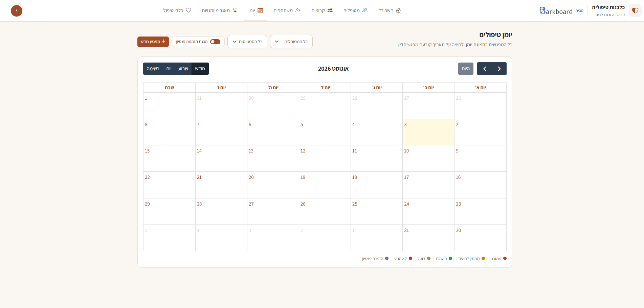Click the plus icon on מפגש חדש
The image size is (644, 308).
(x=163, y=42)
